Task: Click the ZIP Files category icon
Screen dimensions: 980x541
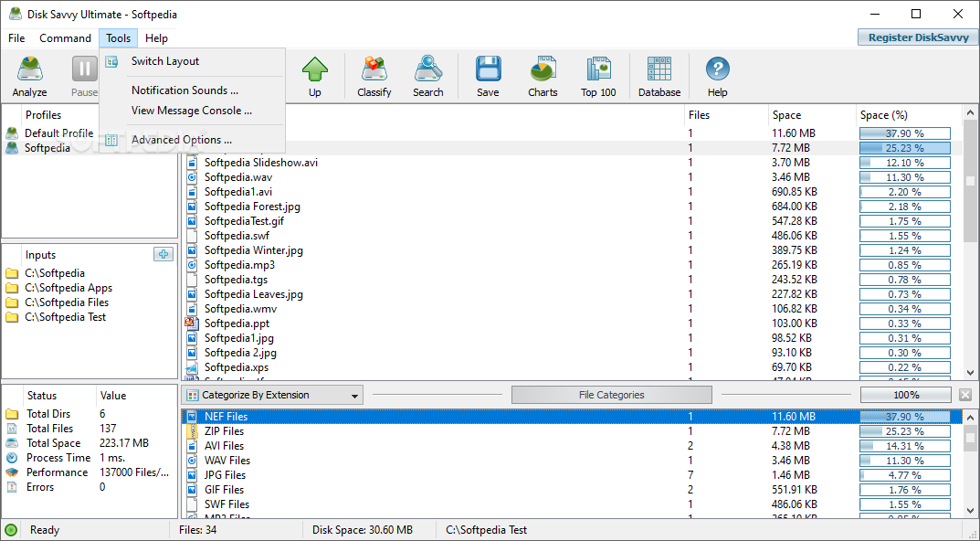Action: 192,431
